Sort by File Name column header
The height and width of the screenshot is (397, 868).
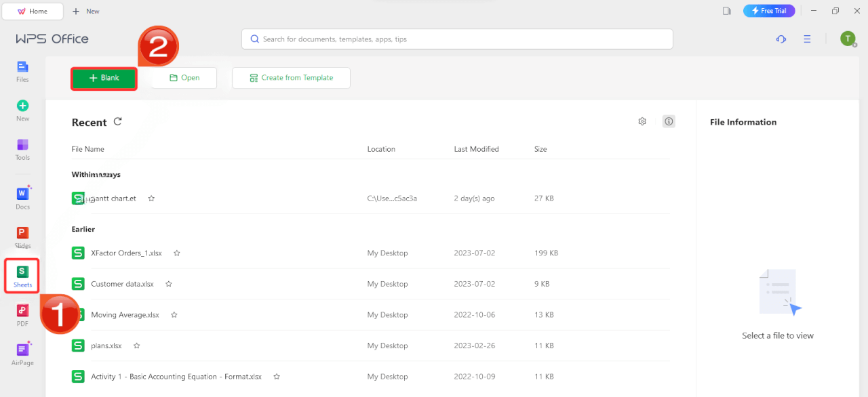pos(88,149)
